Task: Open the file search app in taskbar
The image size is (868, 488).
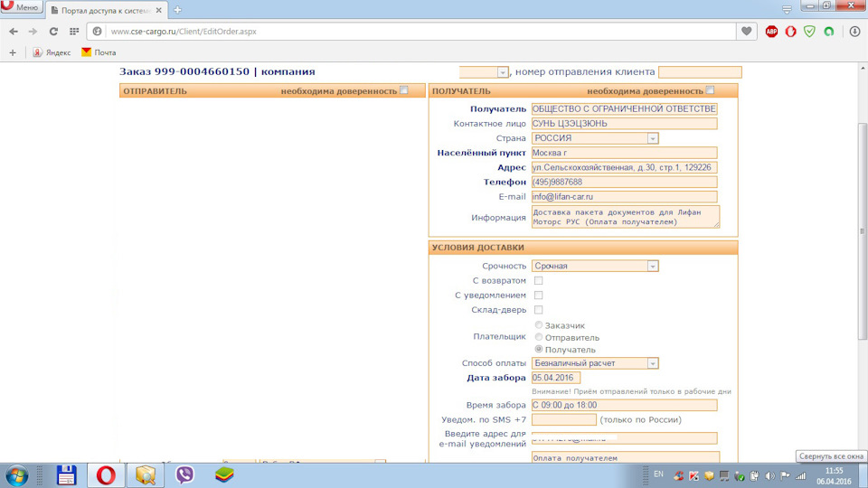Action: click(x=146, y=476)
